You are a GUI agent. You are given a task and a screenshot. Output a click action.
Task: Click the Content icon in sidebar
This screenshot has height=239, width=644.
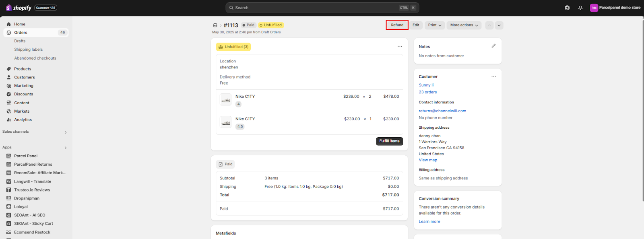click(x=9, y=103)
